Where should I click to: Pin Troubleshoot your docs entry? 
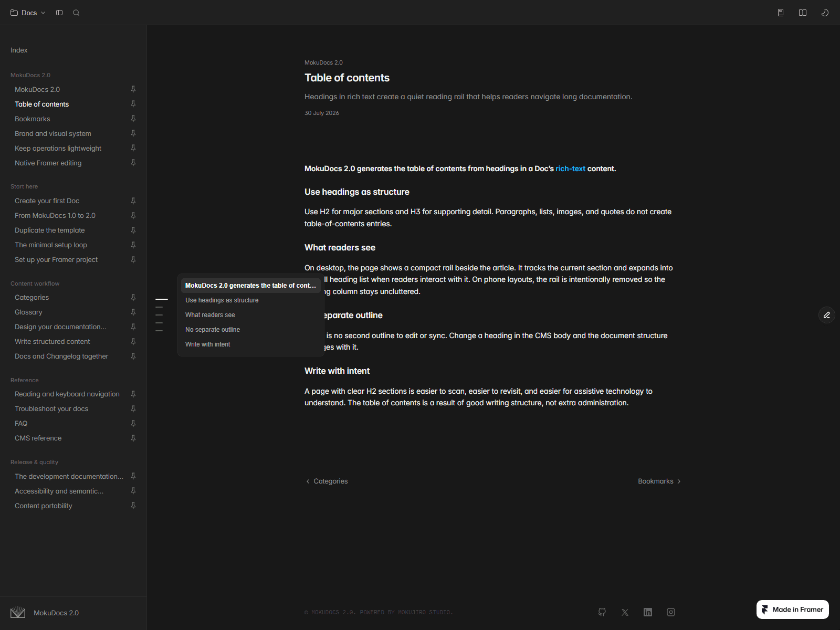pyautogui.click(x=133, y=408)
